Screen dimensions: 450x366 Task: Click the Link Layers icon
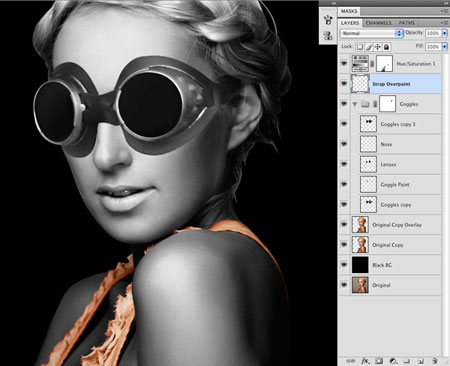(x=350, y=361)
